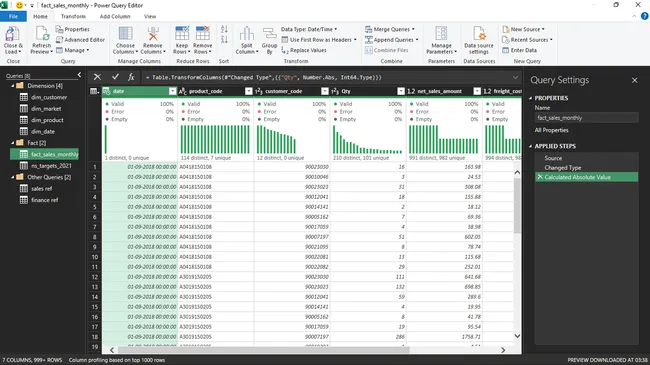Open the Manage dropdown in Query group
The width and height of the screenshot is (650, 365).
73,50
